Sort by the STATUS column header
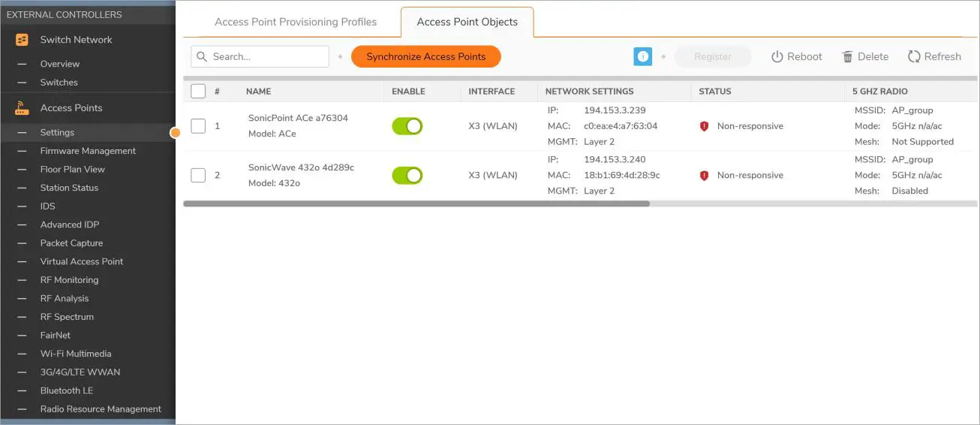This screenshot has width=980, height=425. (x=714, y=92)
